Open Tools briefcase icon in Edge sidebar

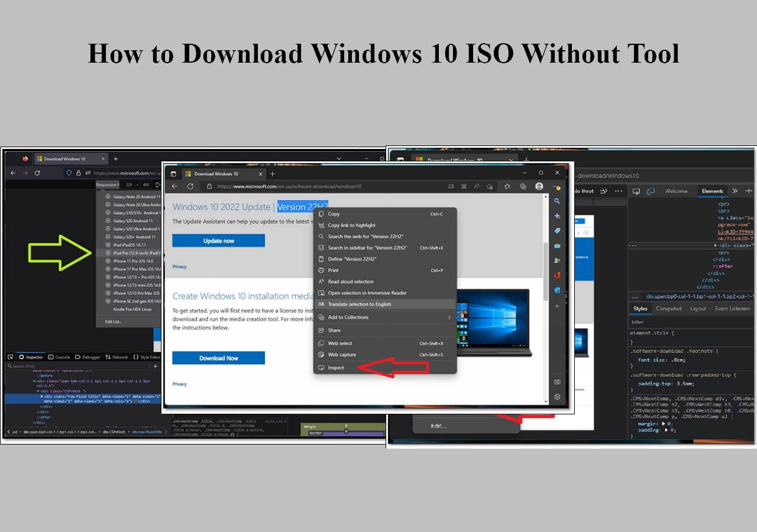[557, 245]
